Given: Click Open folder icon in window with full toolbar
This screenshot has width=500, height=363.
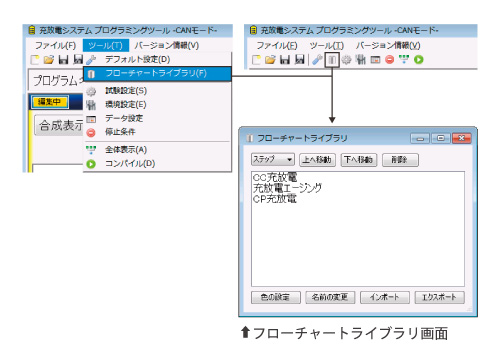Looking at the screenshot, I should point(270,60).
